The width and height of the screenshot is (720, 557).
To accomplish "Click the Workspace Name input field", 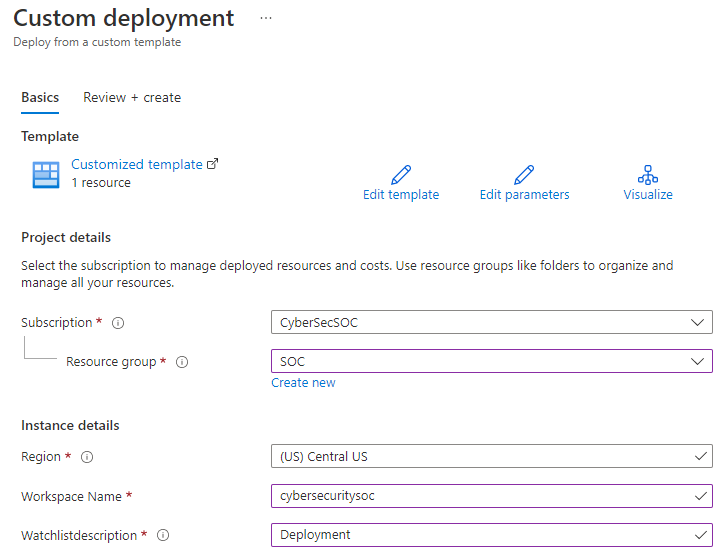I will 480,496.
